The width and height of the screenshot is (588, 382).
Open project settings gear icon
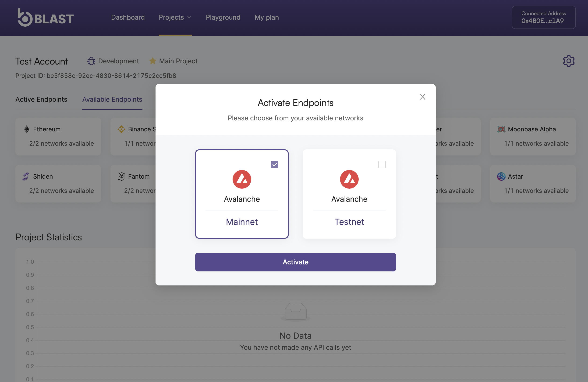tap(569, 61)
